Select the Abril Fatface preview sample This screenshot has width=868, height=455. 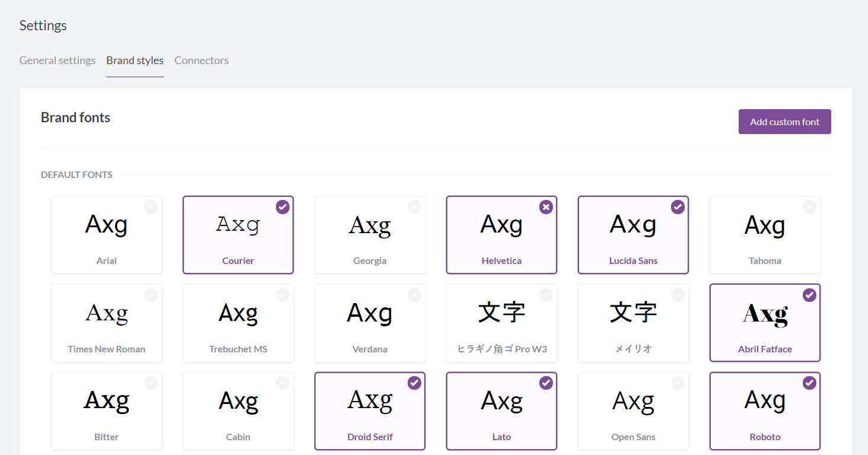[765, 314]
